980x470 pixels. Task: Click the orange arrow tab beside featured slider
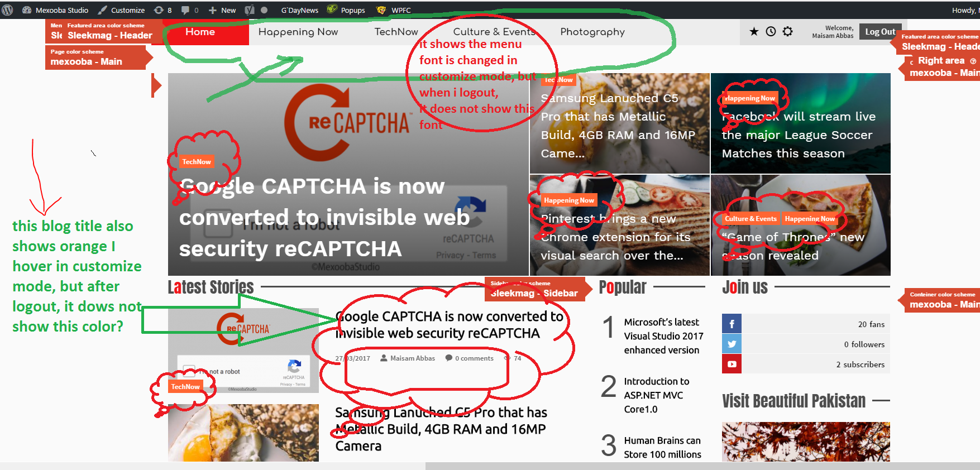(156, 85)
